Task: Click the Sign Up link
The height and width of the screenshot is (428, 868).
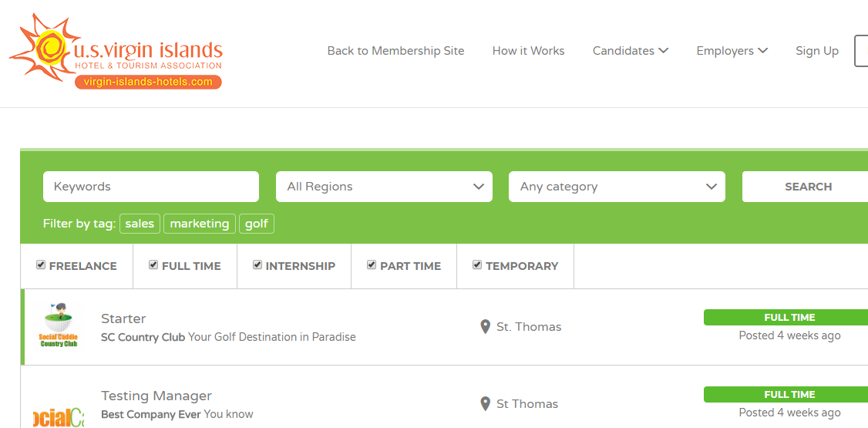Action: click(x=817, y=51)
